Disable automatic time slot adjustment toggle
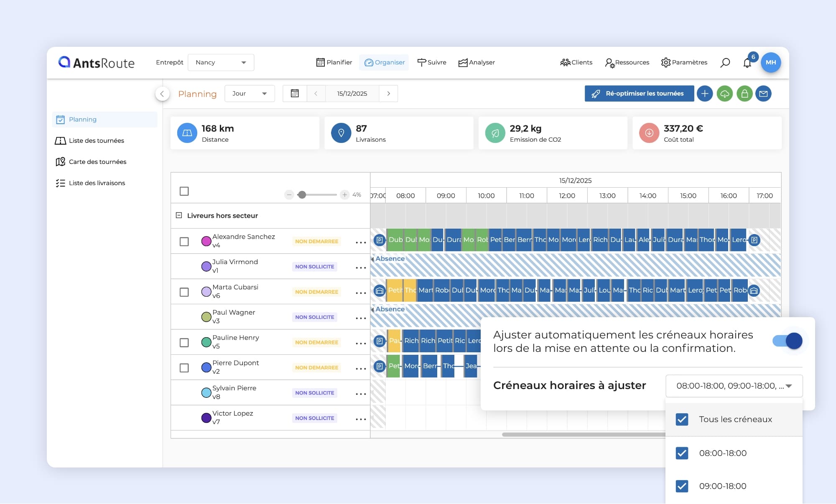Screen dimensions: 836x504 [x=788, y=341]
